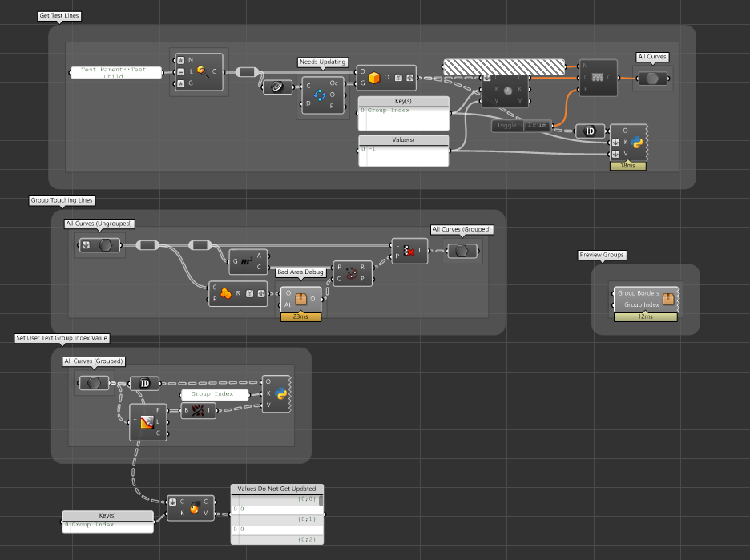Click the Key(s) panel beside the orange ball component
750x560 pixels.
[x=107, y=522]
